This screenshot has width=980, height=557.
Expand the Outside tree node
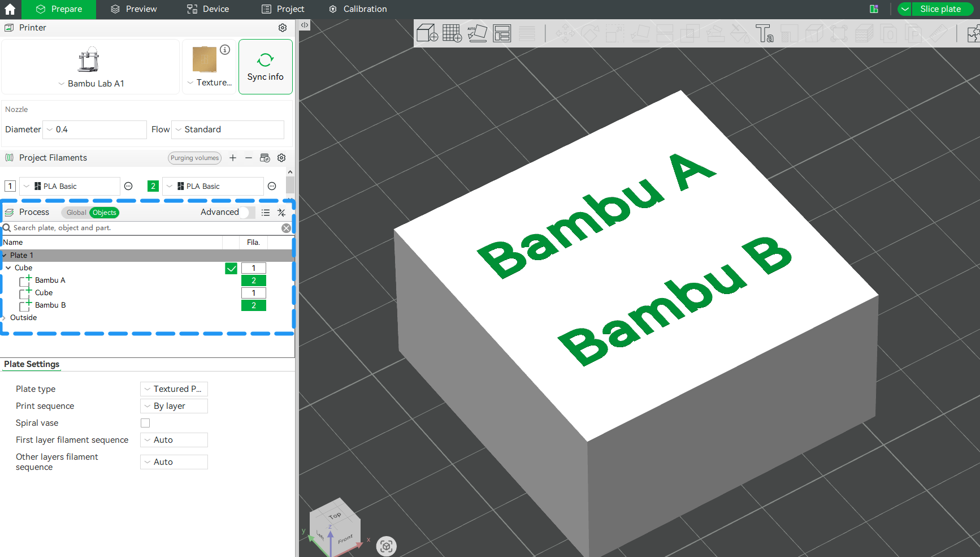(x=4, y=318)
